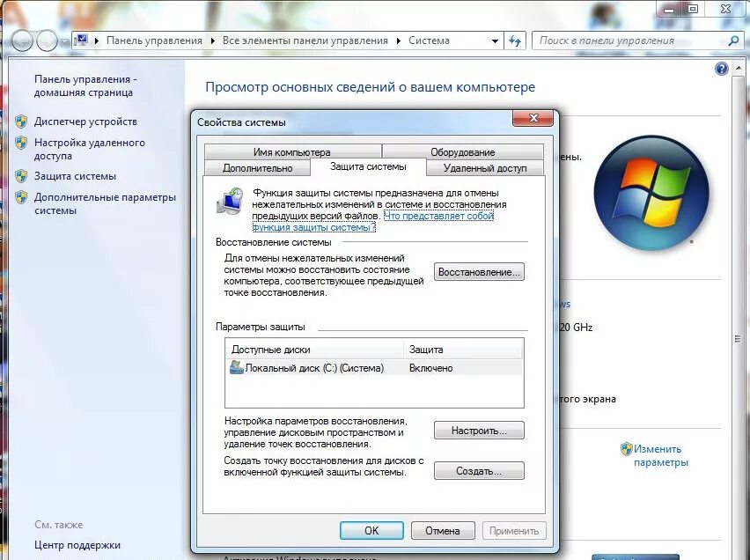Click the computer icon in address bar

(82, 41)
